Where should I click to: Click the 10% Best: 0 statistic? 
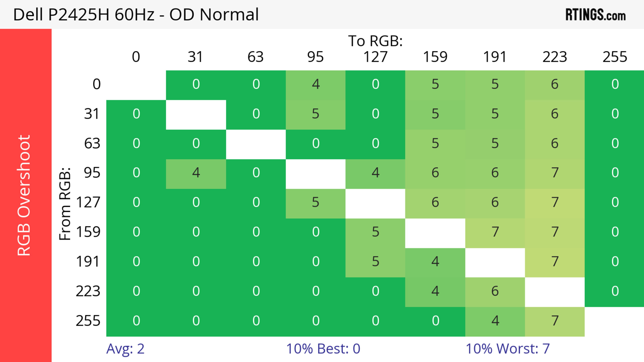pyautogui.click(x=323, y=349)
